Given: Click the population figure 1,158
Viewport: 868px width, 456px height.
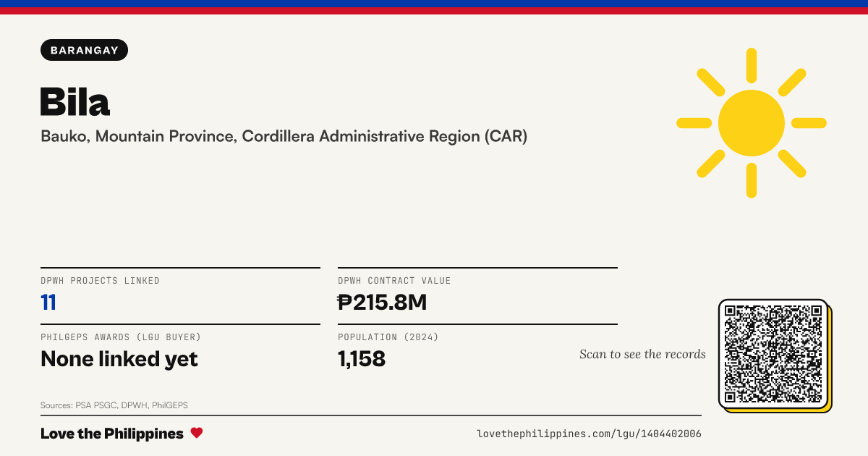Looking at the screenshot, I should [x=362, y=359].
